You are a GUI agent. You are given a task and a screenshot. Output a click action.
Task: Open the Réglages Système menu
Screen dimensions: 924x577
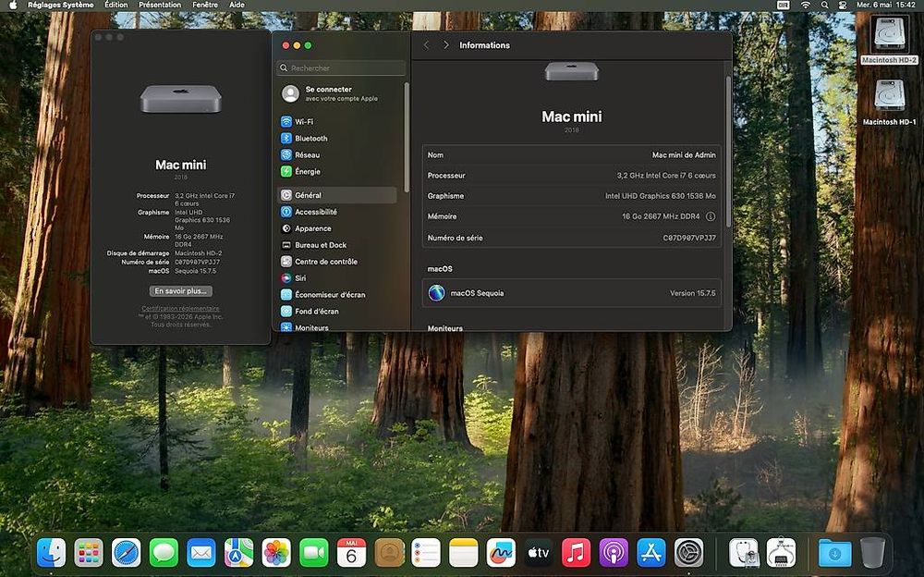click(61, 5)
